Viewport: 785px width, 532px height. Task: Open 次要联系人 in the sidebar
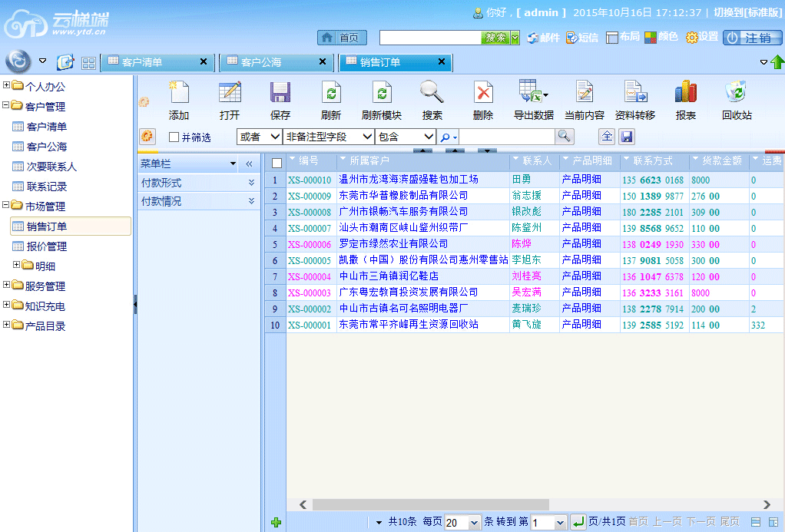tap(51, 167)
